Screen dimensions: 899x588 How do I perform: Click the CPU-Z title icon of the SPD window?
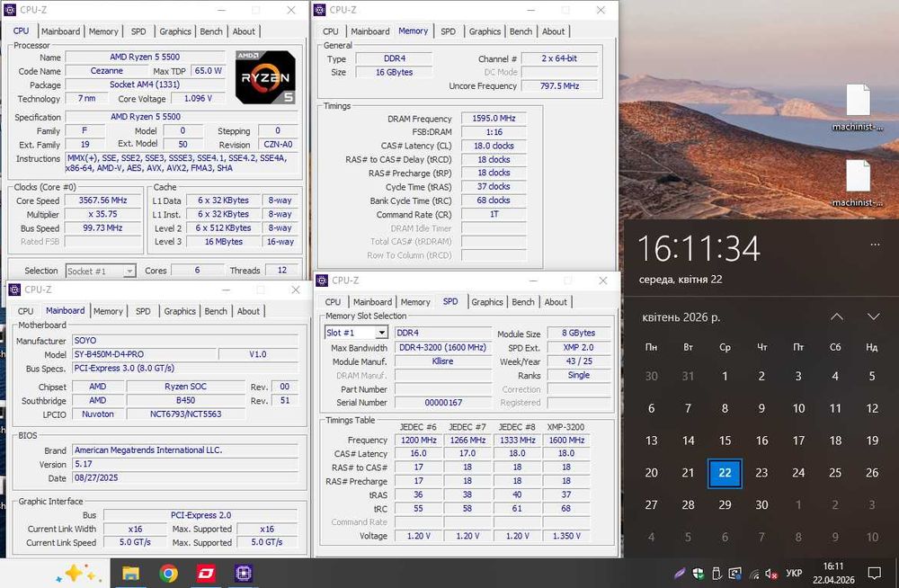322,280
